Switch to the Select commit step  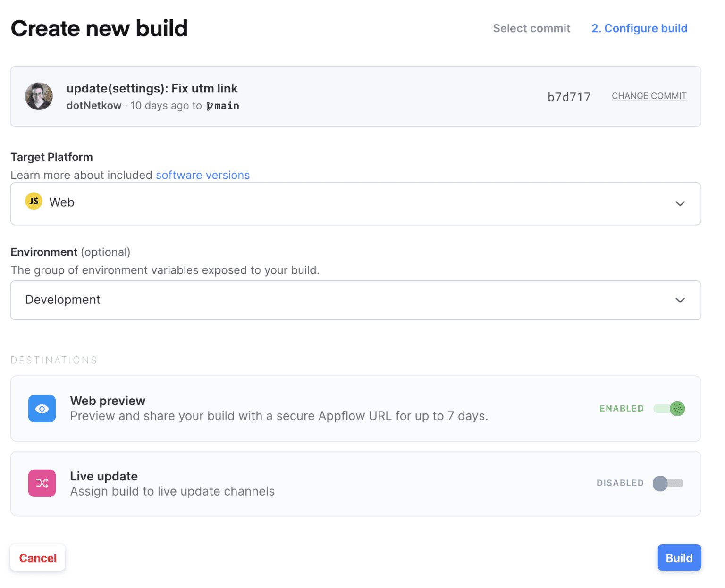coord(531,28)
